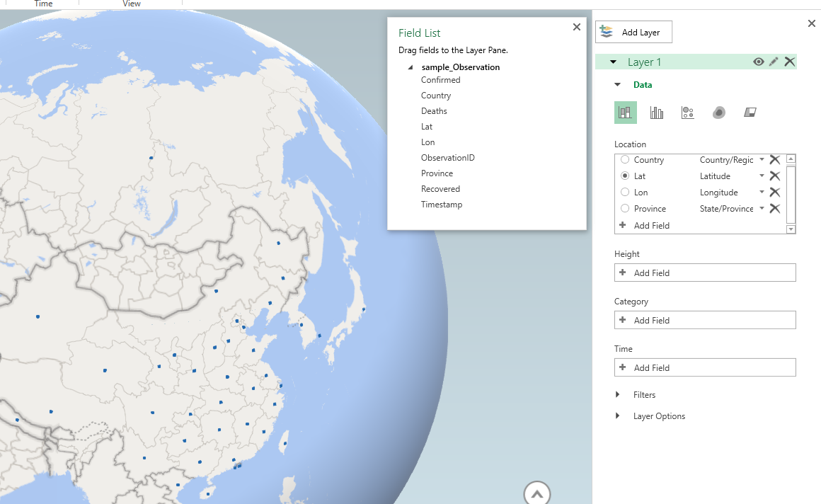Image resolution: width=821 pixels, height=504 pixels.
Task: Click the Add Layer button
Action: [x=633, y=32]
